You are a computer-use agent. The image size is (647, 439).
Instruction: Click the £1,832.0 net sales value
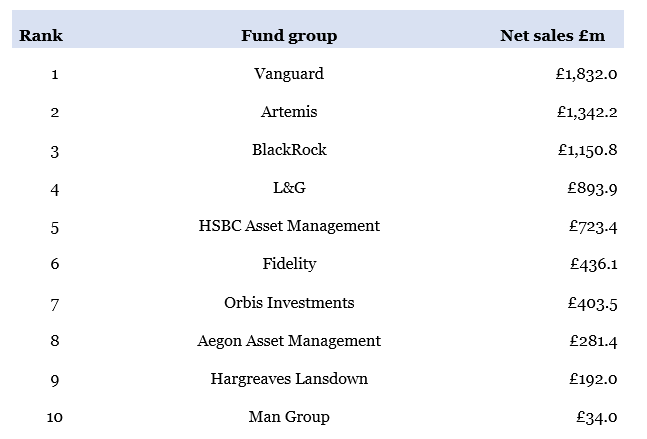click(x=587, y=74)
